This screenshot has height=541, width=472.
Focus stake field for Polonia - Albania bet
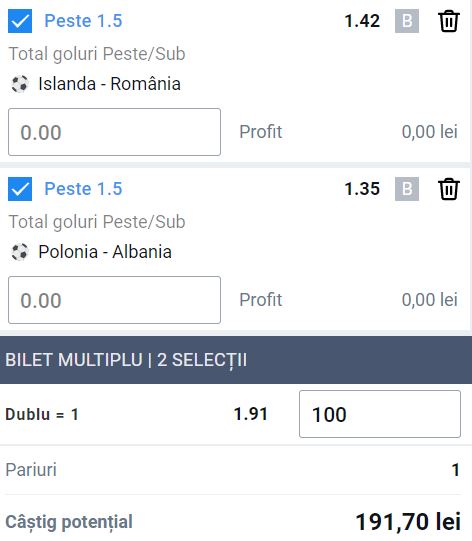coord(114,300)
